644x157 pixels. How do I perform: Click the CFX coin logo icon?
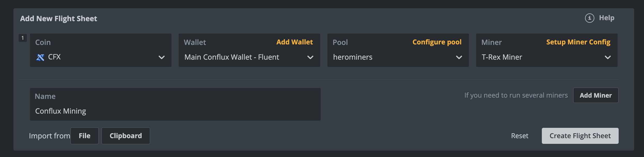pos(41,57)
